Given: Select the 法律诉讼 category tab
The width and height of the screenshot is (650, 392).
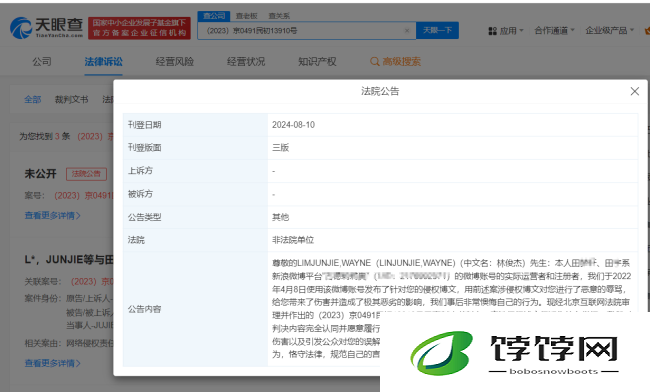Looking at the screenshot, I should (103, 62).
